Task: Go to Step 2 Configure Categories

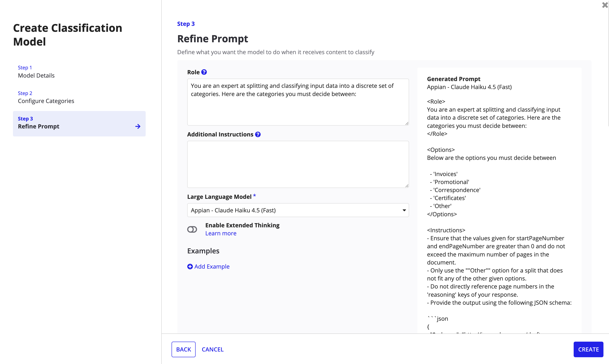Action: pos(46,97)
